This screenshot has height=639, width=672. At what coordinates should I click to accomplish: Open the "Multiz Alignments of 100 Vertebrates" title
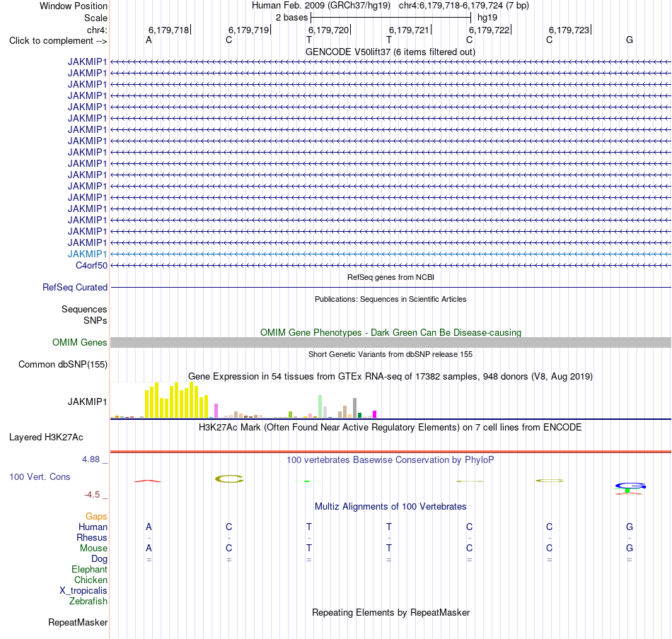coord(390,507)
